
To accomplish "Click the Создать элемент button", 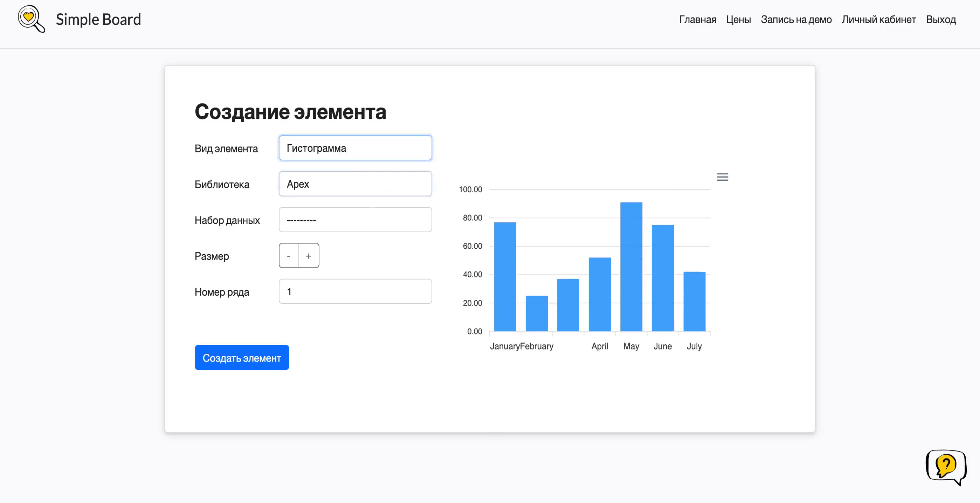I will click(242, 358).
